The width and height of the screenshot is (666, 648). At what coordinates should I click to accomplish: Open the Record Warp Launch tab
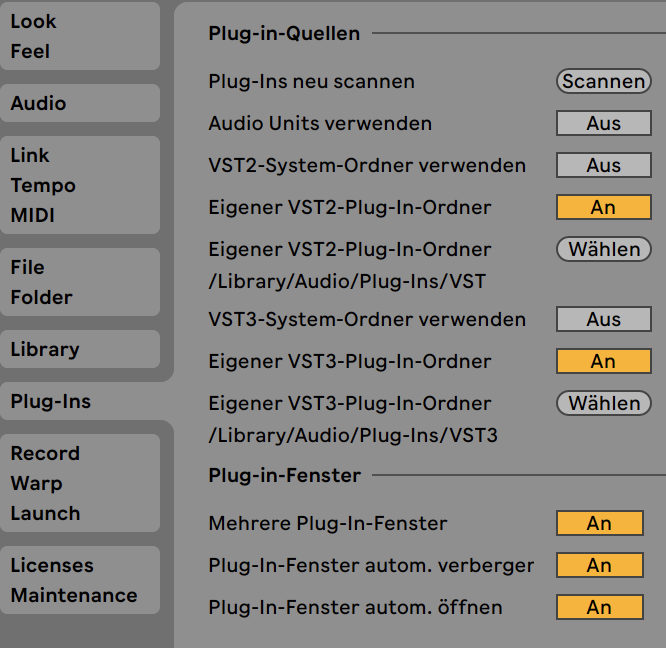(79, 483)
